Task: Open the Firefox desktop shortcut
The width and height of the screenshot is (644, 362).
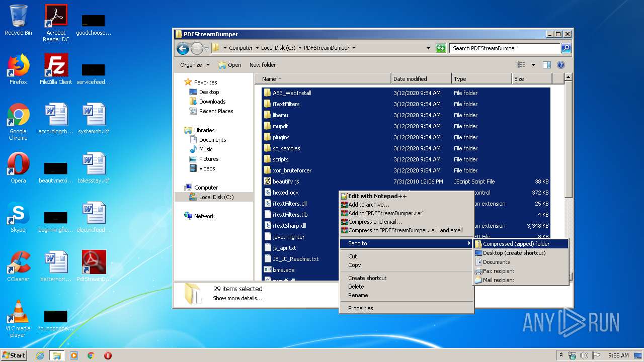Action: coord(18,69)
